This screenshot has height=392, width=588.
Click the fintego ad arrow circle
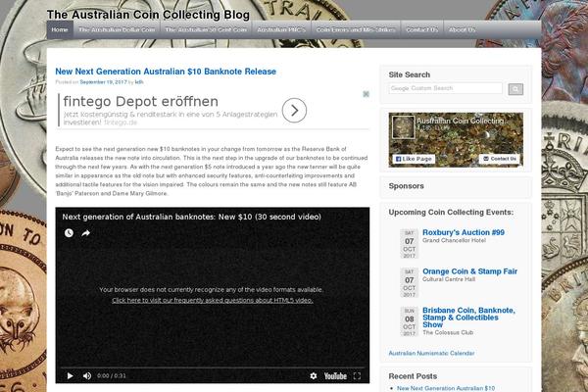click(294, 111)
